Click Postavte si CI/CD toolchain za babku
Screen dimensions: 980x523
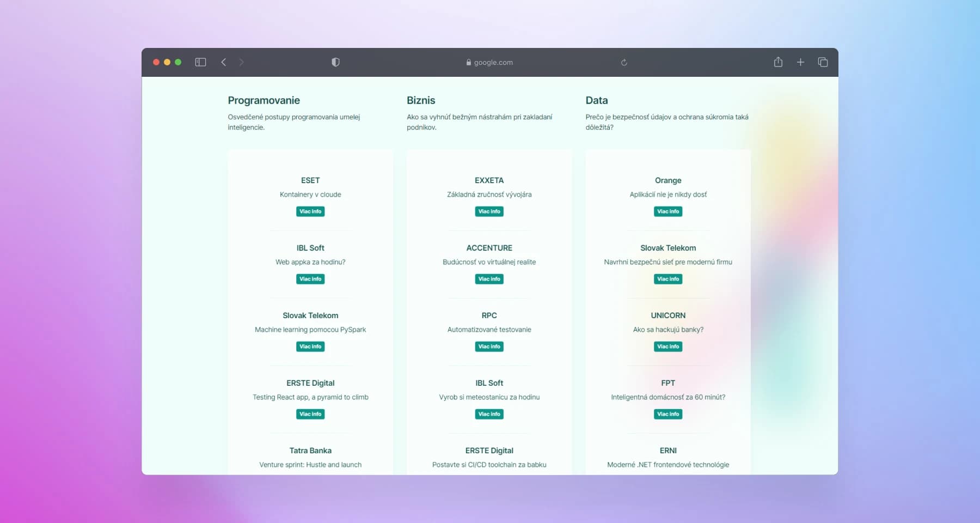(489, 465)
